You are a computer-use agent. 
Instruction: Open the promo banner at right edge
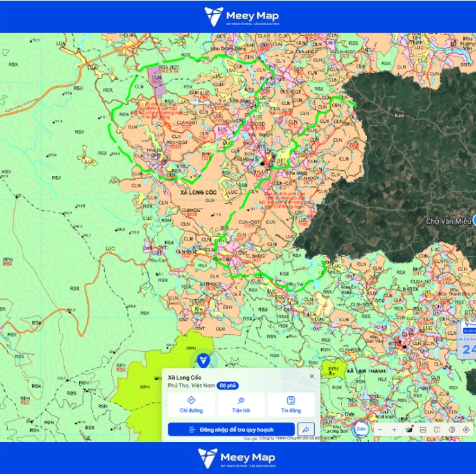pos(466,340)
